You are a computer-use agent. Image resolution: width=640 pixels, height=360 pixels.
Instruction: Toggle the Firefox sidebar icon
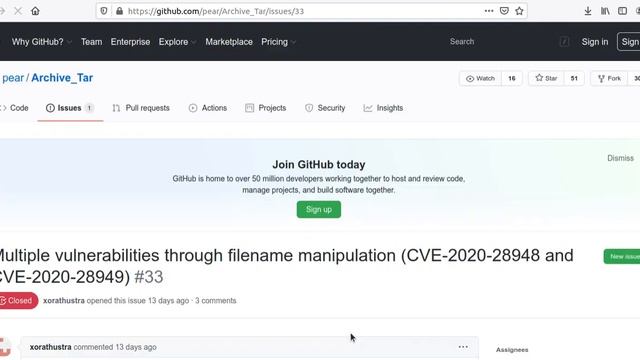(622, 11)
